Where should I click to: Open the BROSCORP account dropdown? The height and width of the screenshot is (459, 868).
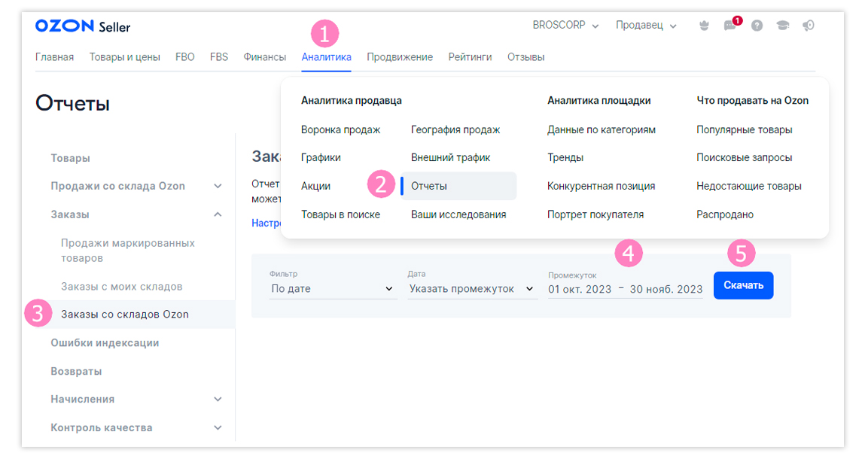[x=566, y=26]
